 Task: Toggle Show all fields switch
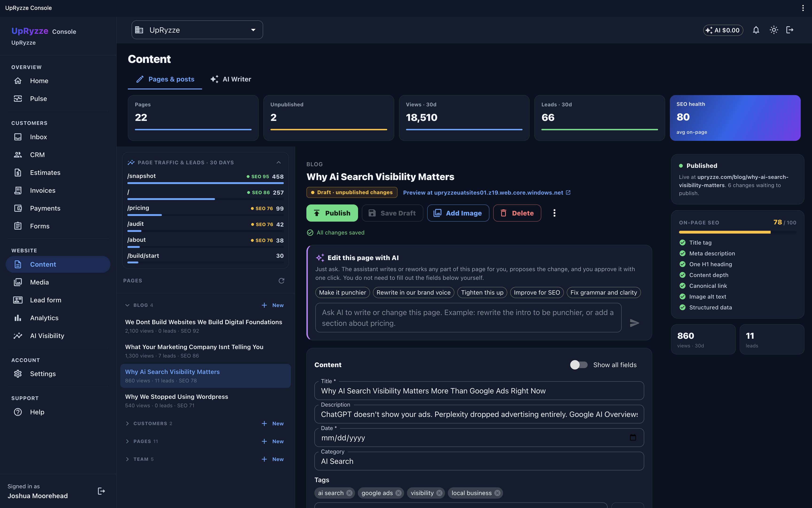tap(579, 365)
